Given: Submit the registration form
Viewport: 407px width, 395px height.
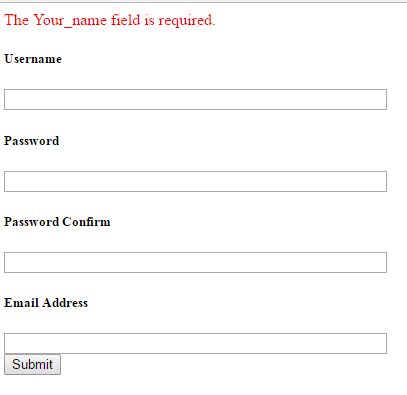Looking at the screenshot, I should (x=32, y=364).
